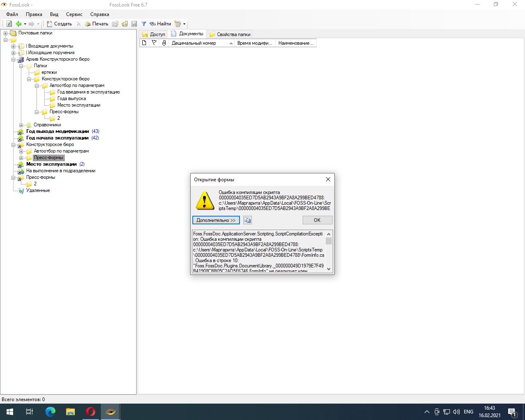Click the Дополнительно >> button in dialog
Image resolution: width=525 pixels, height=420 pixels.
216,220
